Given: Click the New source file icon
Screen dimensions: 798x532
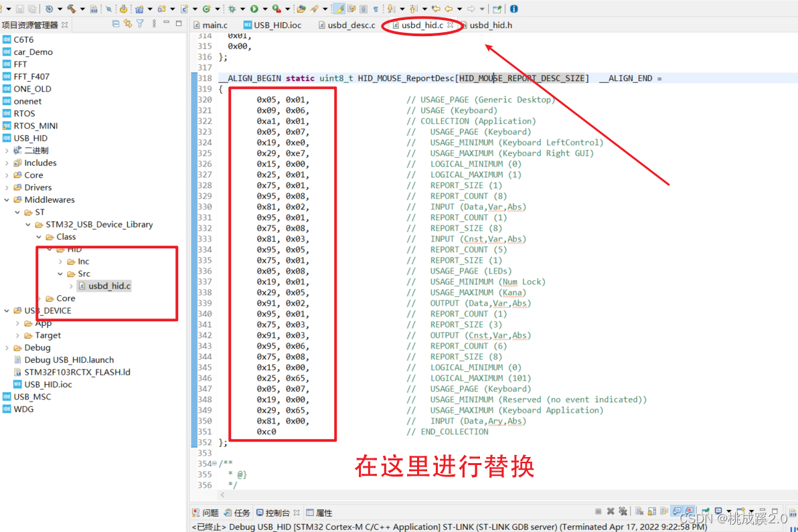Looking at the screenshot, I should coord(184,9).
